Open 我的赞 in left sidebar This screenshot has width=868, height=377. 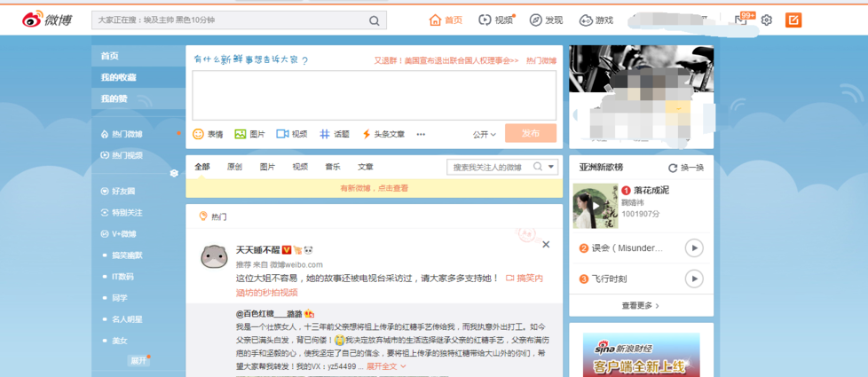[x=138, y=98]
